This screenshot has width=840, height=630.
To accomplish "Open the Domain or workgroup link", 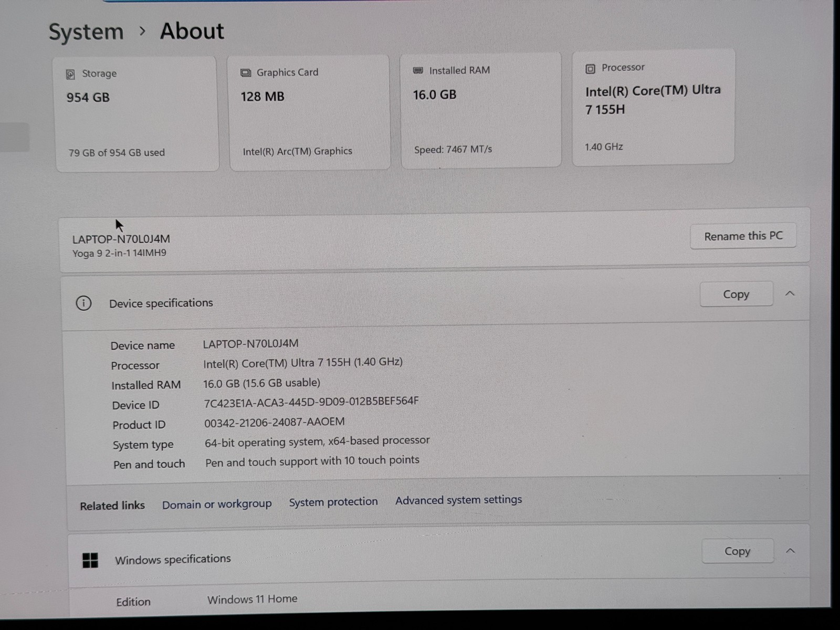I will click(x=217, y=504).
